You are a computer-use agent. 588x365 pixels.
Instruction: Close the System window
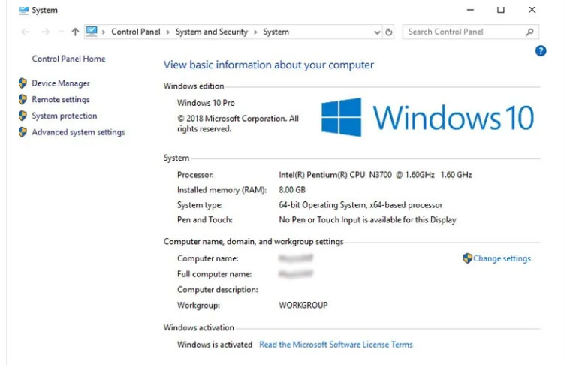pos(532,10)
